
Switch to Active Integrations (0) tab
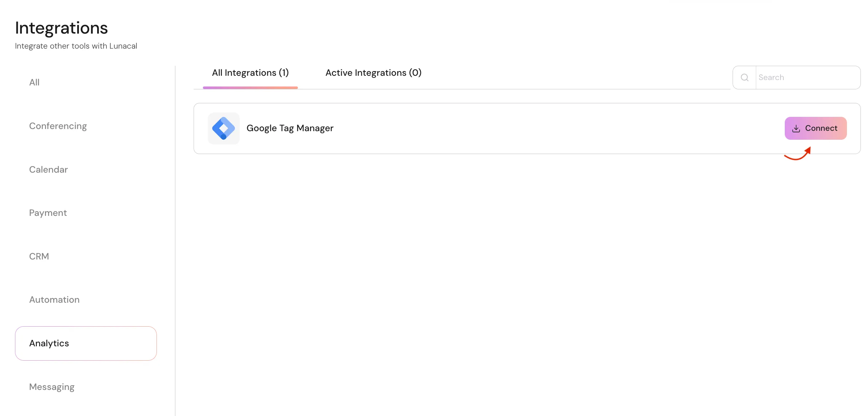[373, 73]
